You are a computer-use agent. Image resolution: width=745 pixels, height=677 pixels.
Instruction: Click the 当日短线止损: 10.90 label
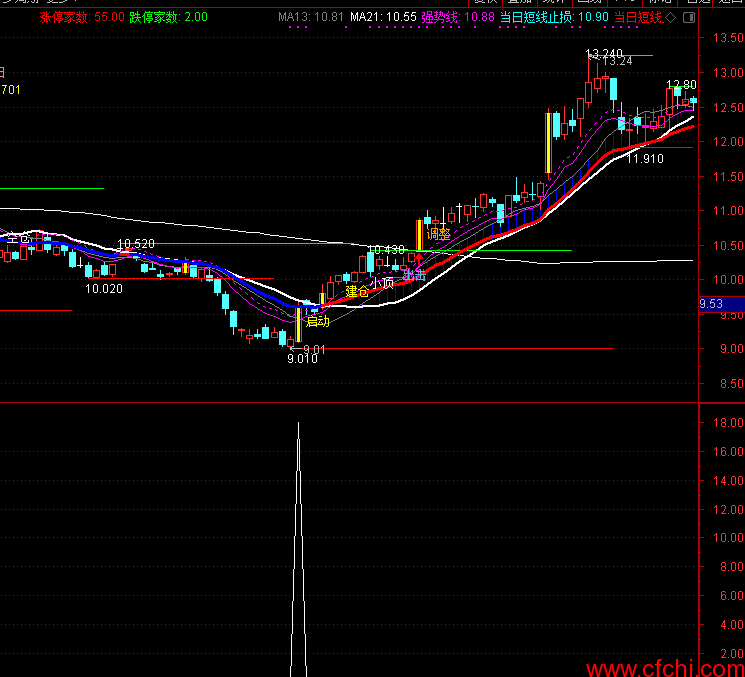554,18
